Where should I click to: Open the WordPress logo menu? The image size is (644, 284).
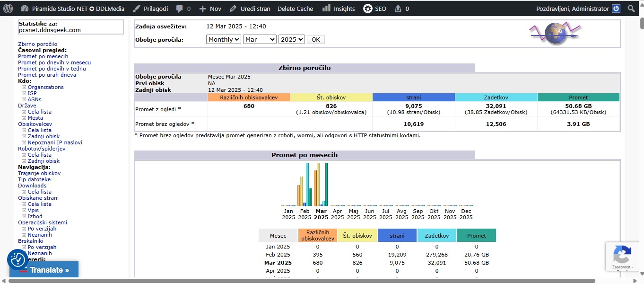coord(8,9)
